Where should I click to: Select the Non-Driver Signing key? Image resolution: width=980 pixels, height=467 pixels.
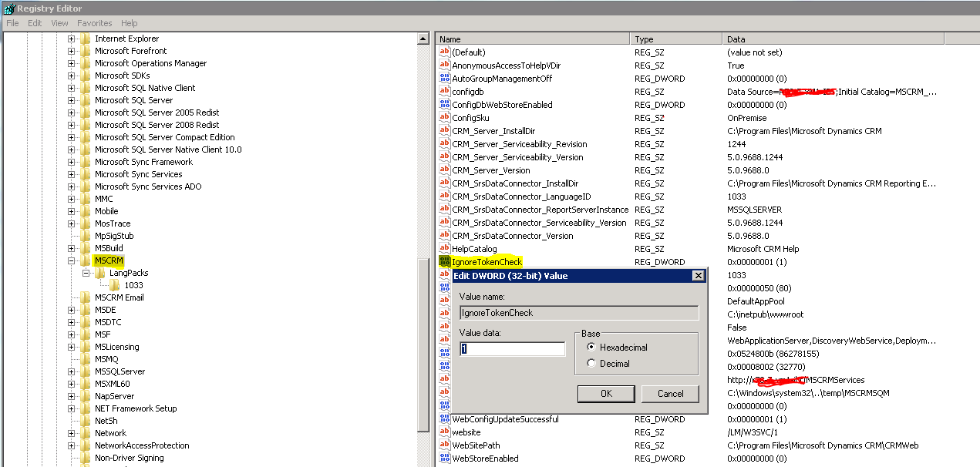click(x=129, y=458)
